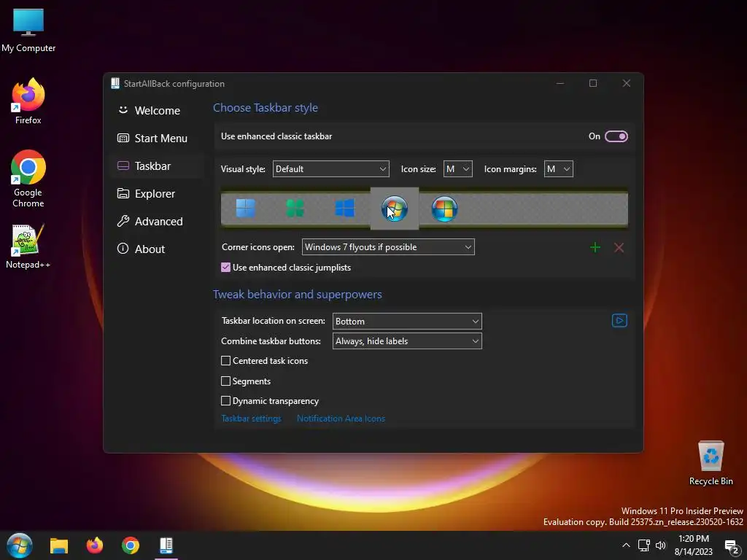Open the notification center icon

(731, 547)
